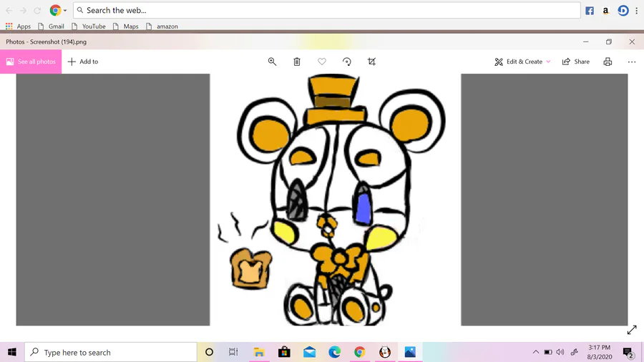Enter fullscreen with the diagonal arrows icon
The image size is (644, 362).
pyautogui.click(x=632, y=330)
